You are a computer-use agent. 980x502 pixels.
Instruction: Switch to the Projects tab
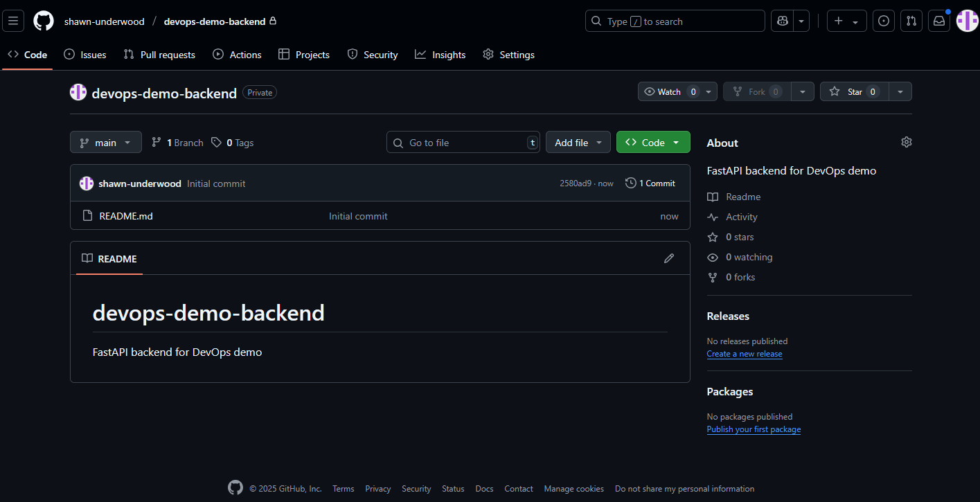click(x=304, y=55)
